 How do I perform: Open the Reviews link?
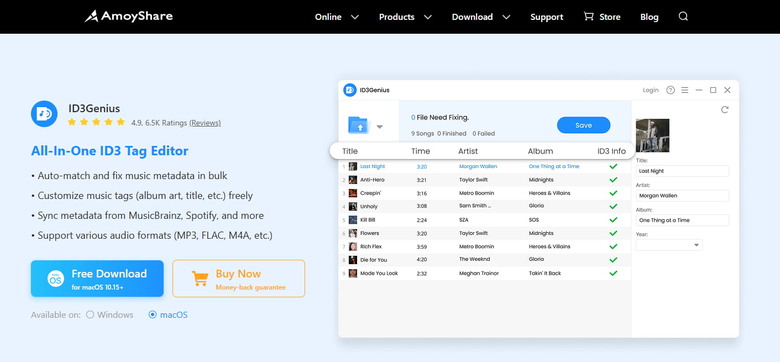click(x=205, y=123)
